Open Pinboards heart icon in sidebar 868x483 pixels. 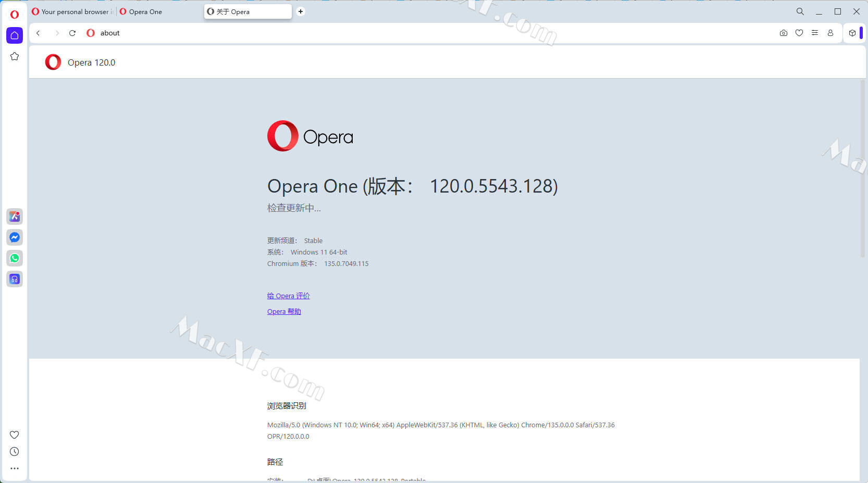pyautogui.click(x=15, y=435)
